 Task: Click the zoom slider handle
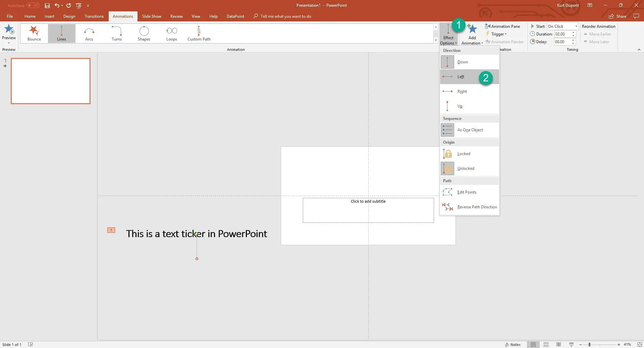pos(589,344)
